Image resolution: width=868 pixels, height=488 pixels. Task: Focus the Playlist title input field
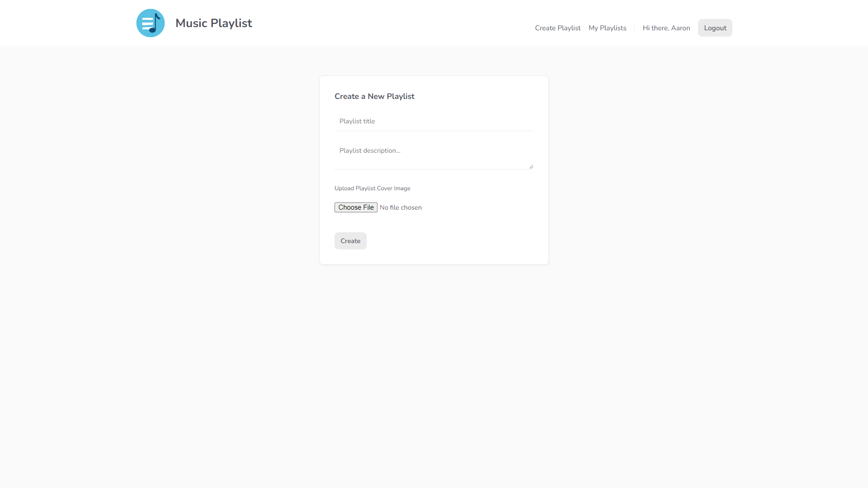click(x=434, y=121)
